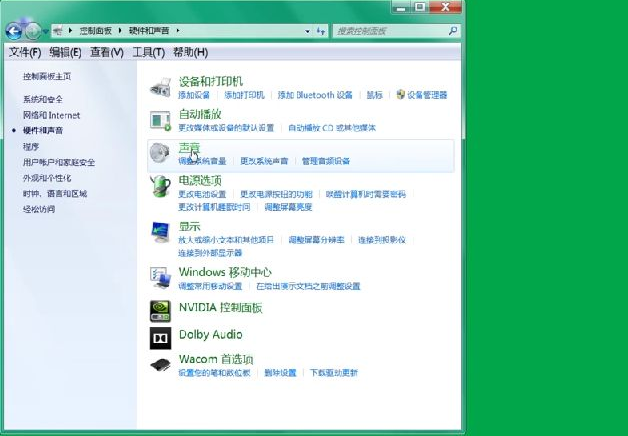Open the 文件(F) menu

point(25,52)
